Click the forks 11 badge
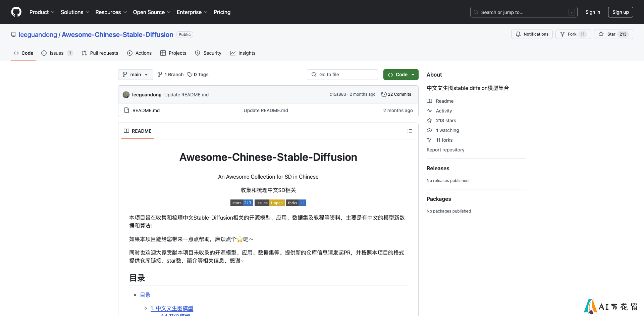Screen dimensions: 644x316 coord(296,203)
